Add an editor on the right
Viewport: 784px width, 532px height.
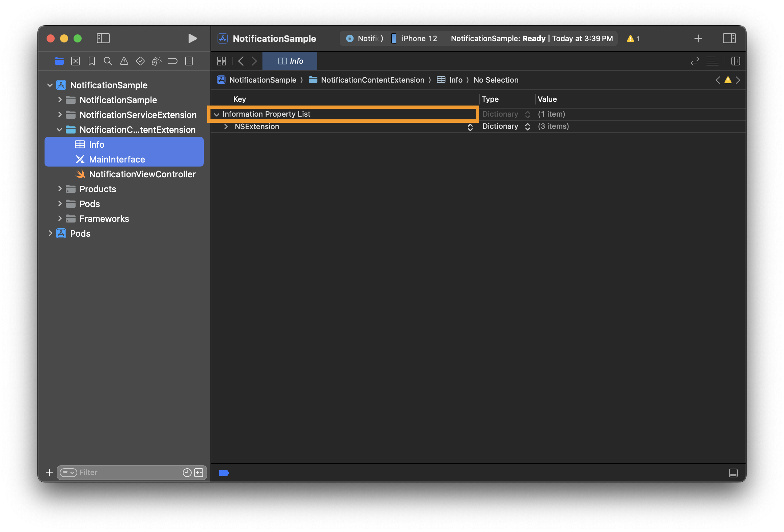click(x=736, y=61)
